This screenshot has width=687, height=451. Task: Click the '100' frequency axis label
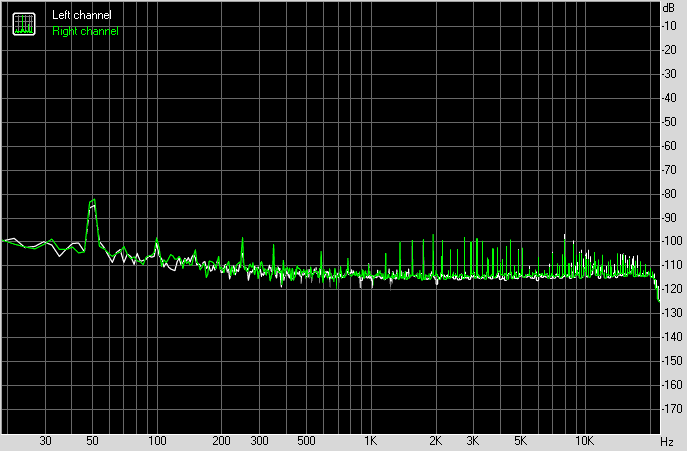pyautogui.click(x=157, y=440)
